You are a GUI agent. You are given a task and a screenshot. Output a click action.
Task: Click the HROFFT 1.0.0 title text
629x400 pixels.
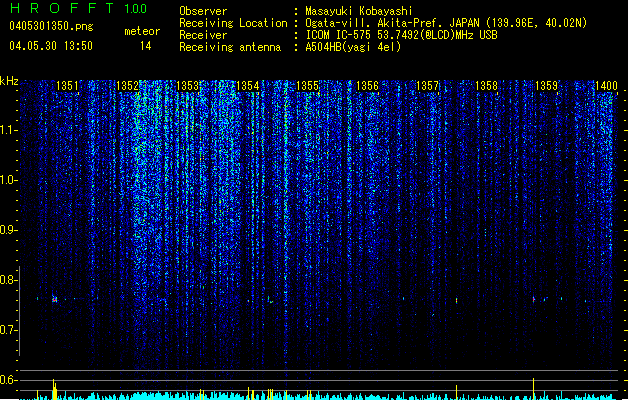79,8
